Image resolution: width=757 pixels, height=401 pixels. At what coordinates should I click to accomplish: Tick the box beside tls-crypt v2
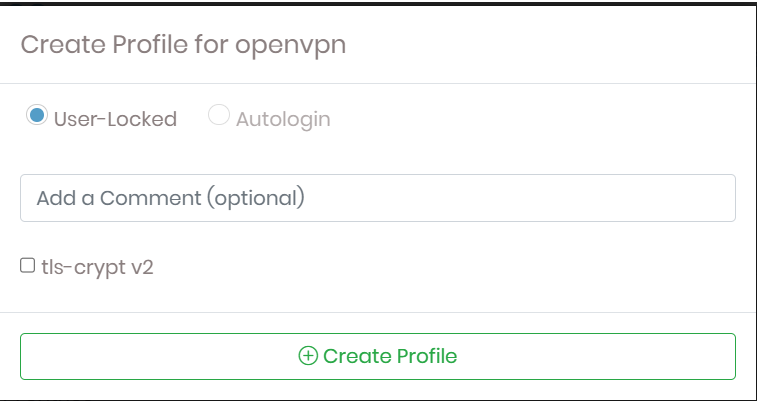28,266
